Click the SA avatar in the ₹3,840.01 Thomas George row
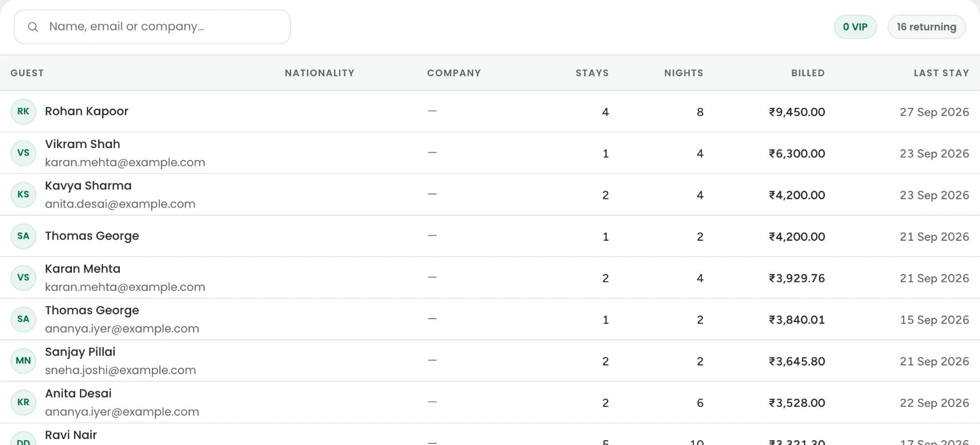Screen dimensions: 980x445 pos(23,319)
